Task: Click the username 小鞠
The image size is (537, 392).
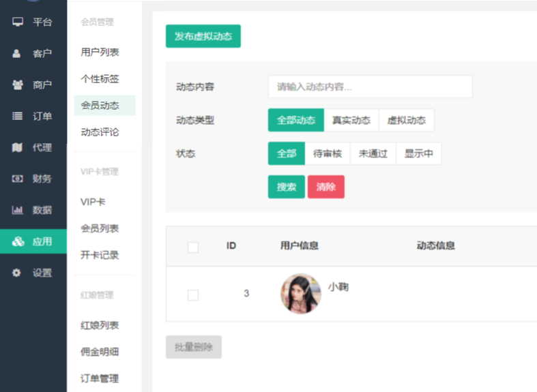Action: (338, 287)
